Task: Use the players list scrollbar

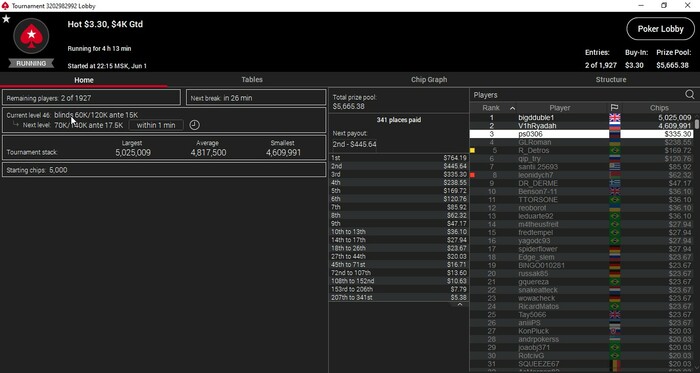Action: click(x=697, y=123)
